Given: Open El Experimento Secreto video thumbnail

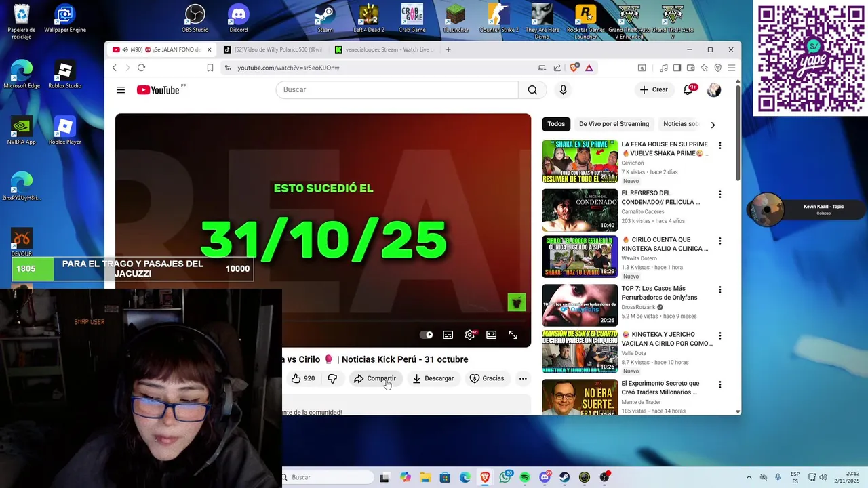Looking at the screenshot, I should 580,396.
